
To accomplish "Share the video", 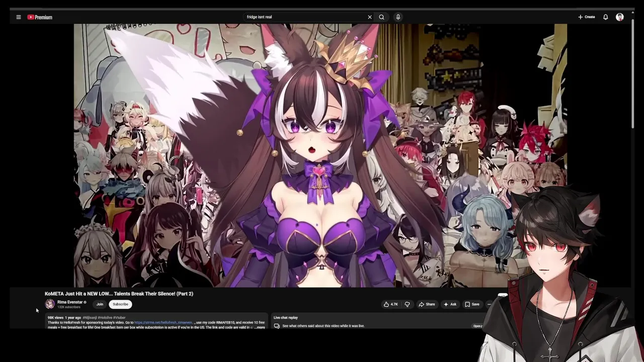I will tap(427, 304).
